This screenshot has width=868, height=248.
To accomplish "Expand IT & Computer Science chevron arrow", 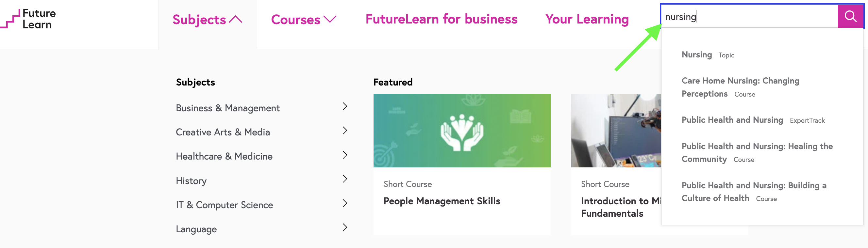I will pos(345,203).
